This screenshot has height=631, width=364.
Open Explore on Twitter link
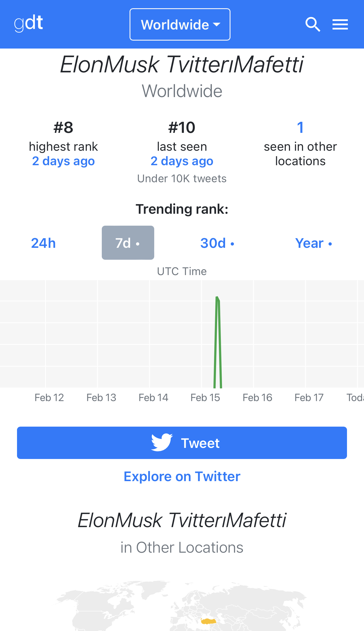point(182,476)
